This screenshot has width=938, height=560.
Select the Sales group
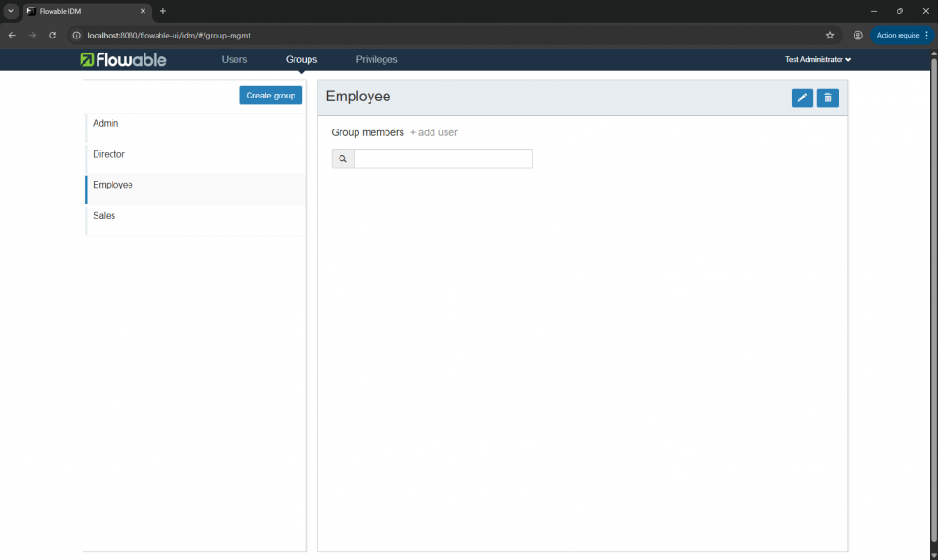(104, 216)
